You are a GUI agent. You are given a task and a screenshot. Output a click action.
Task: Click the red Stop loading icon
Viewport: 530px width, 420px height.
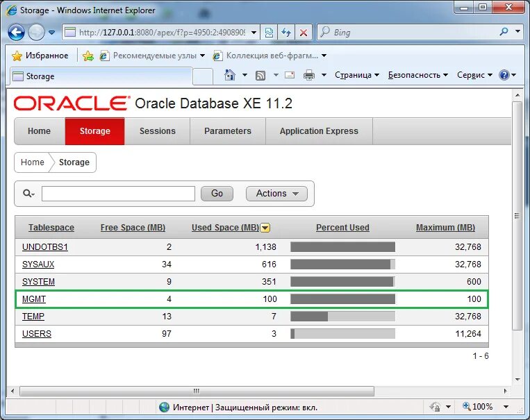point(304,33)
